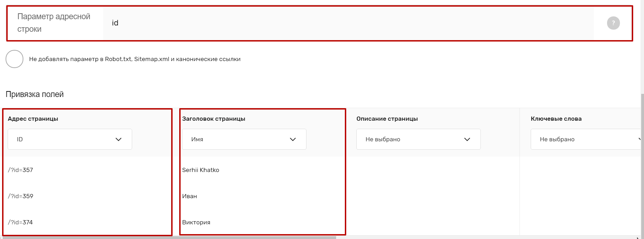Click the Привязка полей section heading

[35, 94]
